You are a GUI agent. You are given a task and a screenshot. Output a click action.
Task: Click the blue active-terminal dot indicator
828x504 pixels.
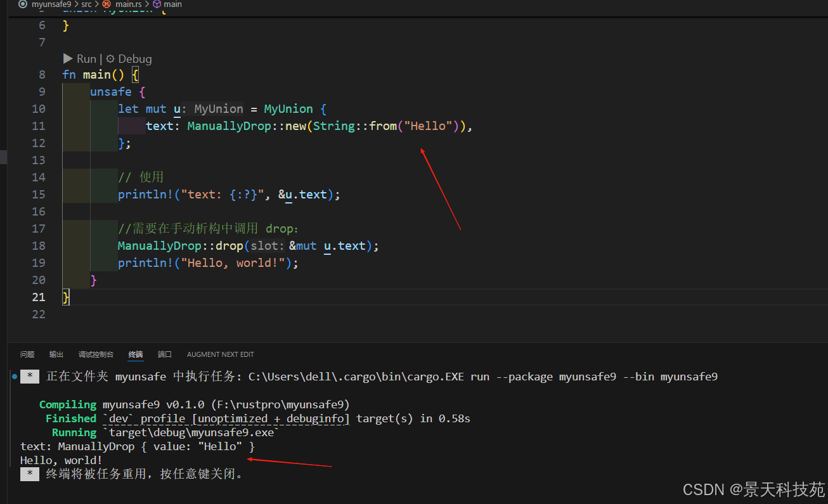[14, 376]
